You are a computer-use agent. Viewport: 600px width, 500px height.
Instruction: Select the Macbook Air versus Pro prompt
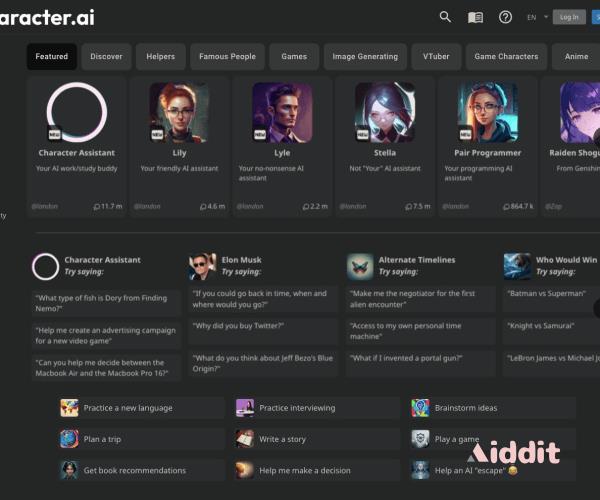point(106,368)
